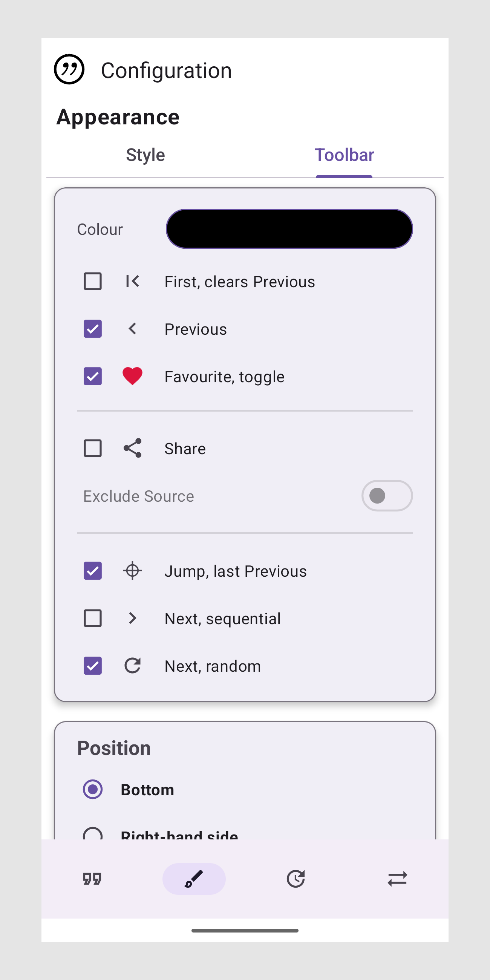The height and width of the screenshot is (980, 490).
Task: Enable the Share checkbox
Action: pyautogui.click(x=92, y=448)
